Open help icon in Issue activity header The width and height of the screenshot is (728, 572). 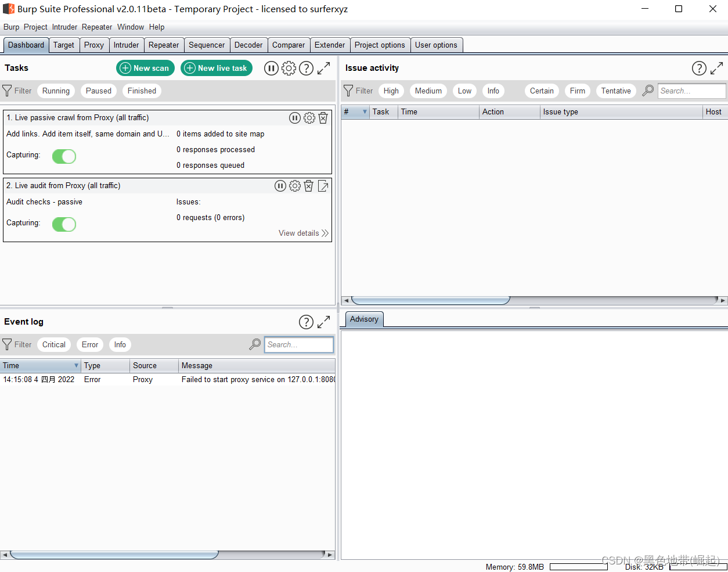pos(699,68)
